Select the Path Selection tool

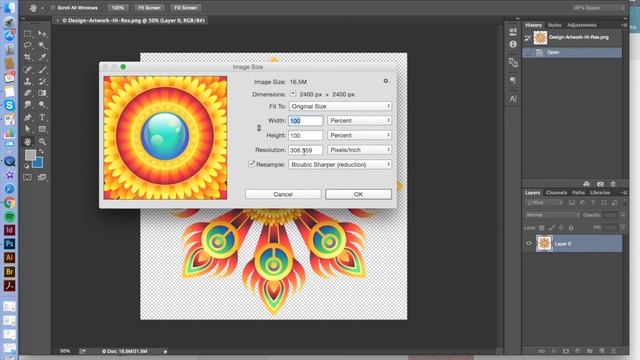click(27, 129)
